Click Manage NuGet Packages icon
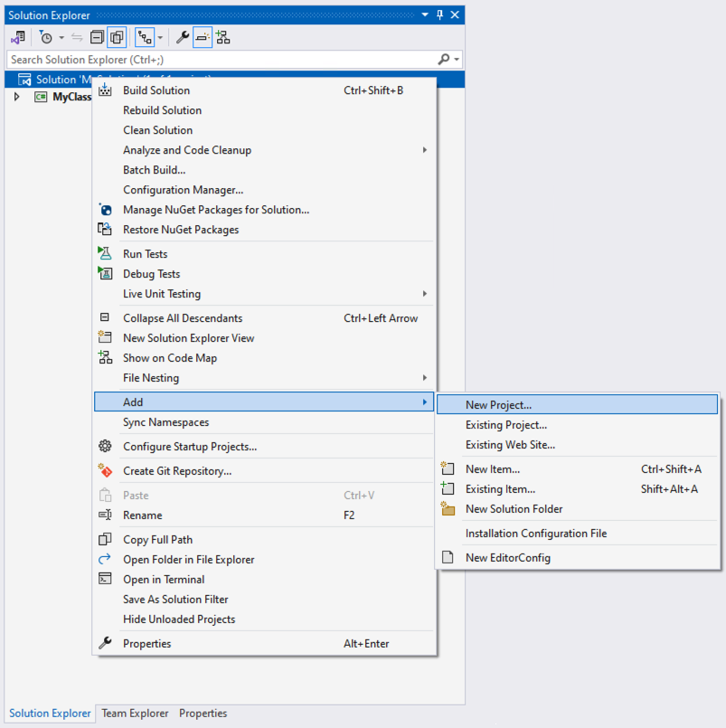 click(106, 210)
